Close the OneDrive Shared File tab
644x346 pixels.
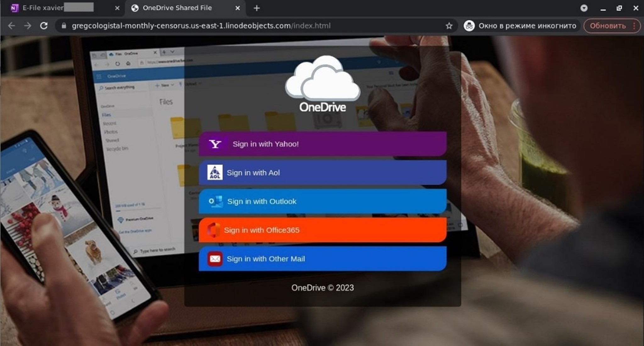coord(238,8)
